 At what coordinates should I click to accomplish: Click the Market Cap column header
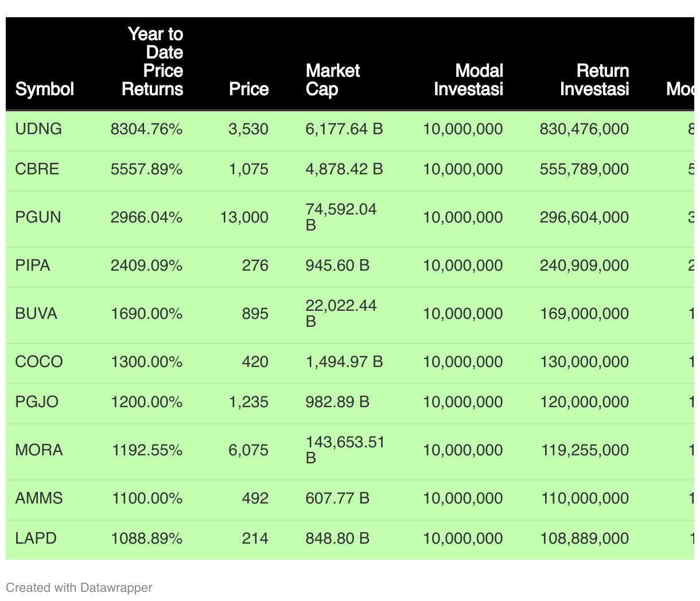click(x=333, y=80)
